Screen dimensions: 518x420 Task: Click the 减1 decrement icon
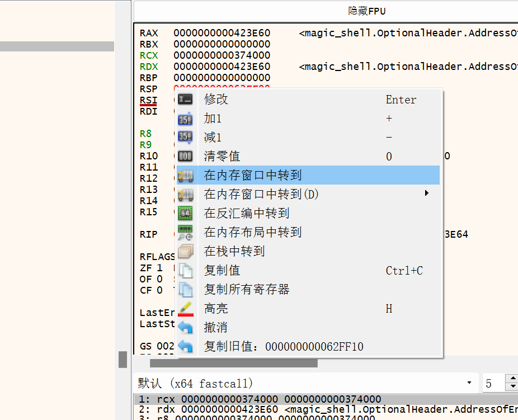[185, 138]
